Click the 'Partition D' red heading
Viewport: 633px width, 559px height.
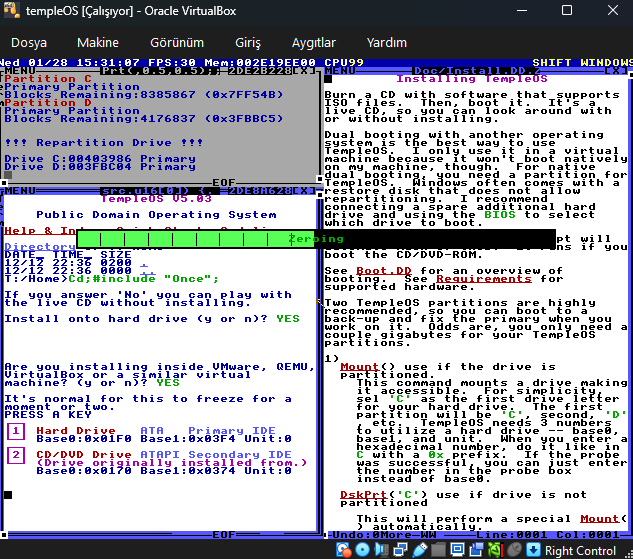(48, 103)
